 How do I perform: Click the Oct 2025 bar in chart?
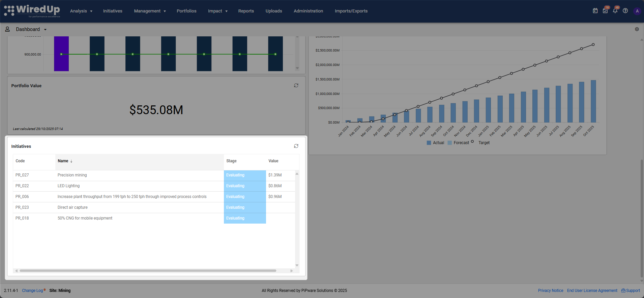tap(593, 101)
